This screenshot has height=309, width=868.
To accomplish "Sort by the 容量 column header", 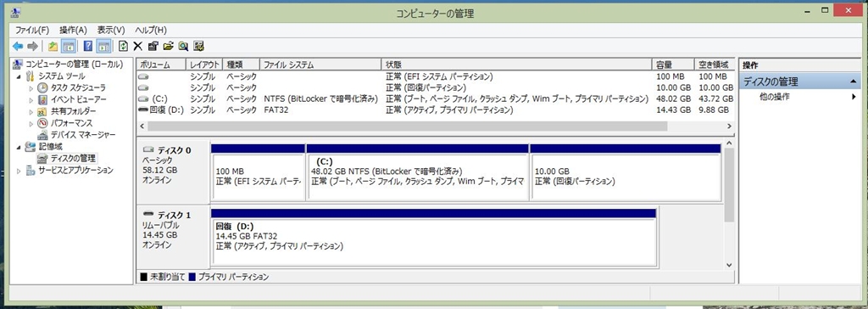I will tap(673, 65).
